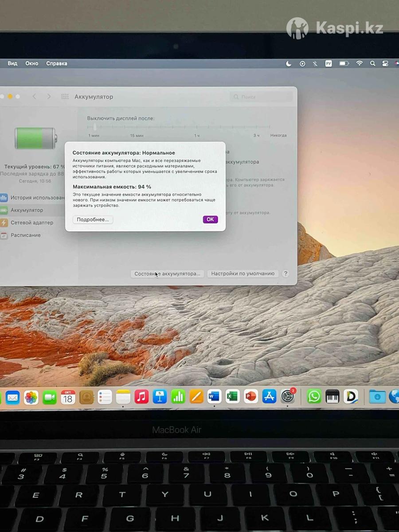The height and width of the screenshot is (532, 399).
Task: Click OK in the battery health dialog
Action: tap(210, 219)
